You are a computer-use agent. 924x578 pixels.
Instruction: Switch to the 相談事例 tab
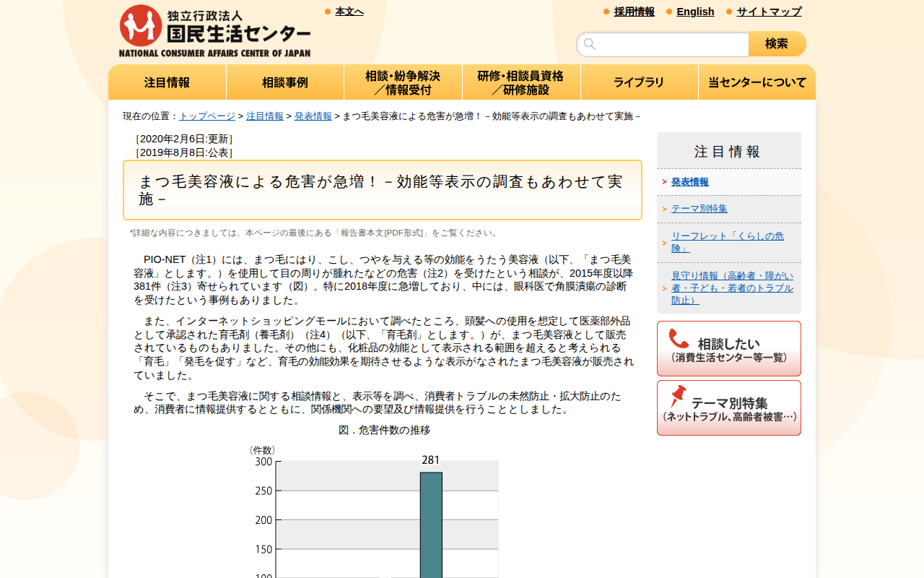coord(285,82)
